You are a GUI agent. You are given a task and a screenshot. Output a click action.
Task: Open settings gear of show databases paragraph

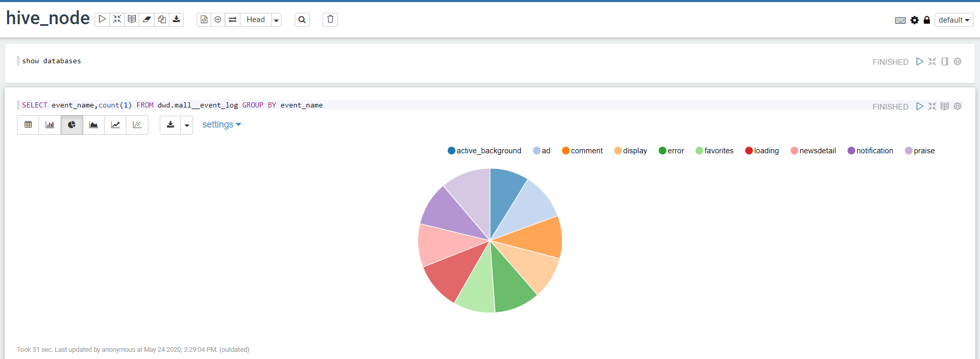[x=957, y=62]
